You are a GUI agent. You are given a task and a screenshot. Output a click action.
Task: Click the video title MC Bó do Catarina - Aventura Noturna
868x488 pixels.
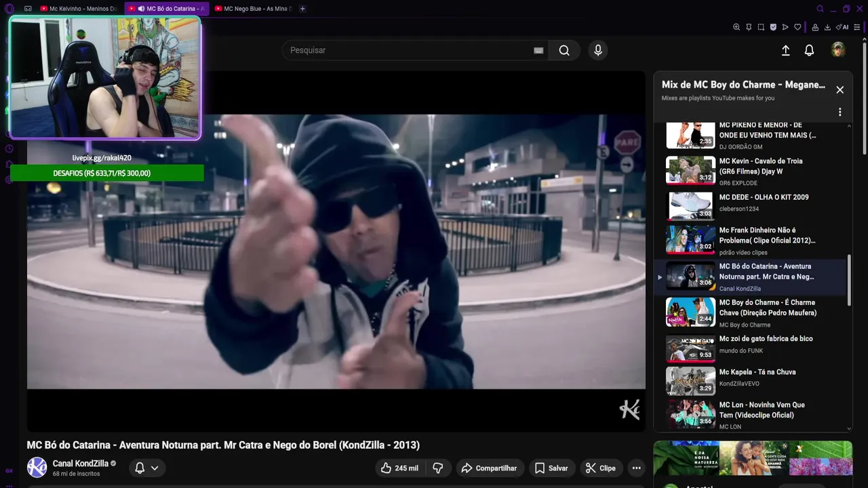click(x=223, y=445)
